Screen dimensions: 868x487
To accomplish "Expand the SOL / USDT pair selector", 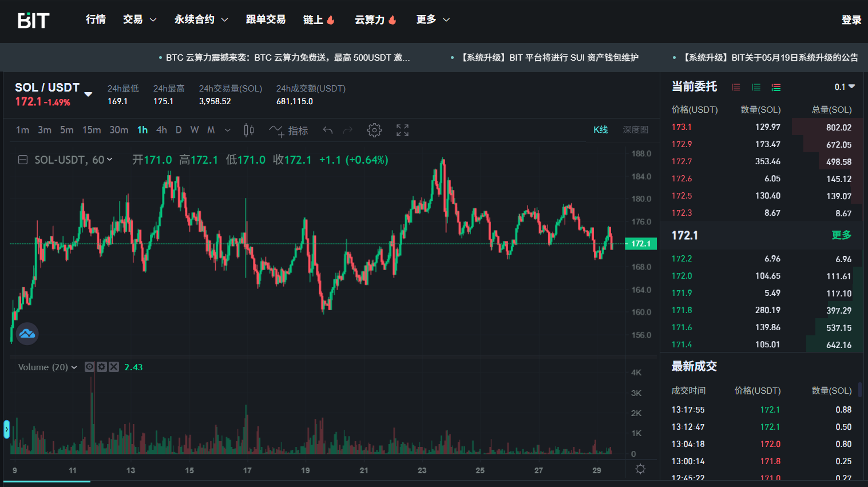I will coord(88,94).
